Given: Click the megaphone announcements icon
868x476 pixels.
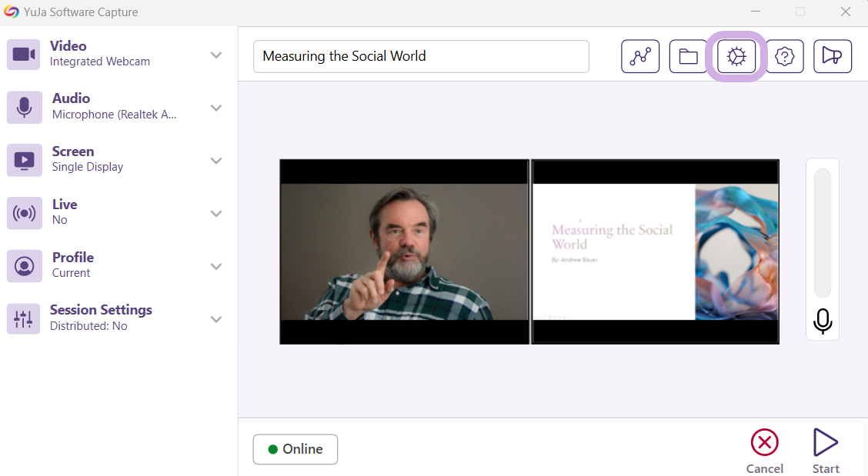Looking at the screenshot, I should [833, 56].
